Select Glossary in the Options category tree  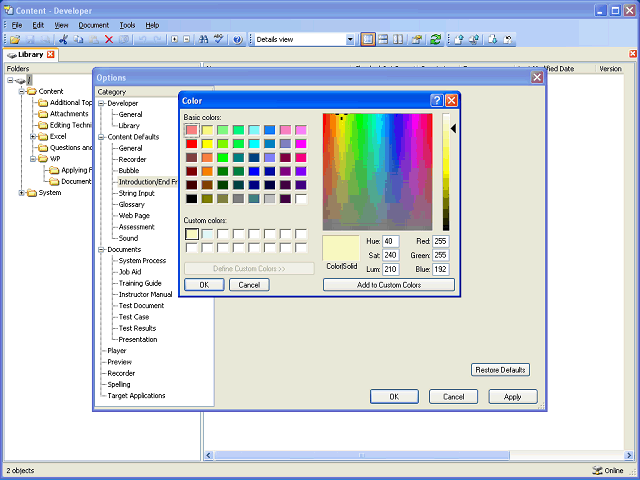tap(131, 204)
